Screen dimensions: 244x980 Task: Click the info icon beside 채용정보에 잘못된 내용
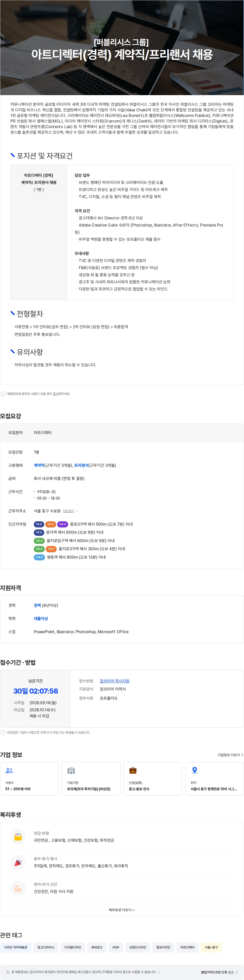(x=3, y=394)
